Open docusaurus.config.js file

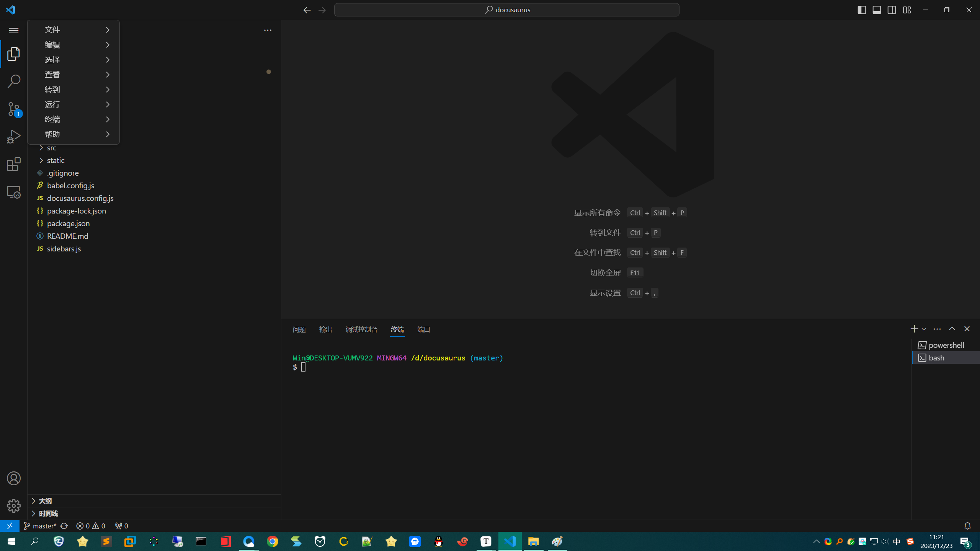point(154,198)
